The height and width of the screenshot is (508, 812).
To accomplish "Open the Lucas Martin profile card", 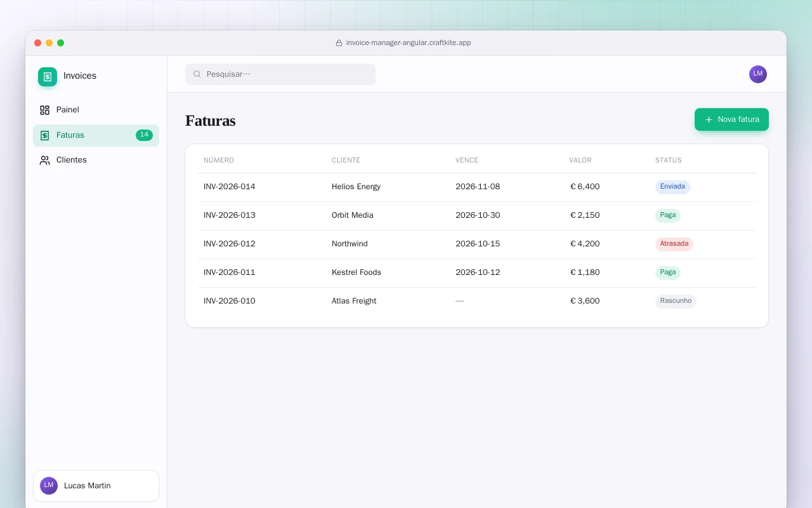I will pyautogui.click(x=96, y=486).
